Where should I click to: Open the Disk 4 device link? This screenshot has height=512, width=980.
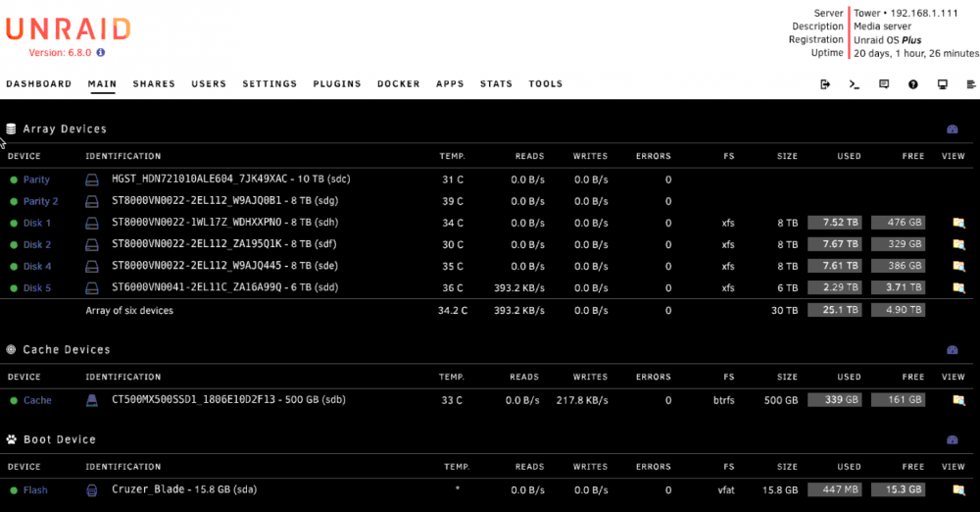point(37,267)
